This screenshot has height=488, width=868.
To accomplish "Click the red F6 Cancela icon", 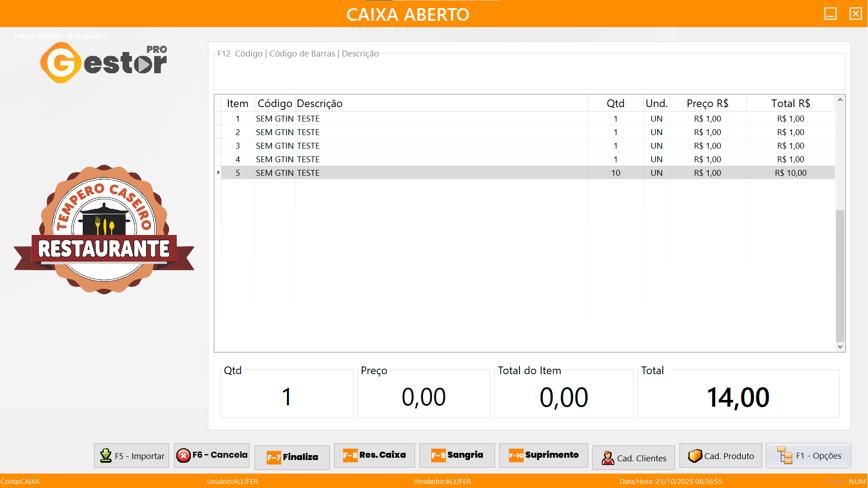I will (x=184, y=455).
